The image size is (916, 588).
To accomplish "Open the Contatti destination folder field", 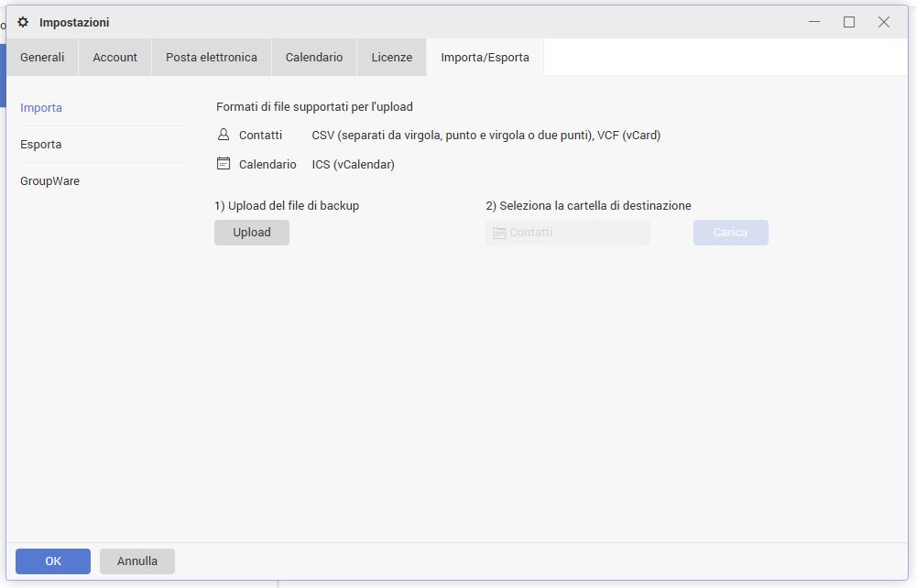I will point(568,233).
